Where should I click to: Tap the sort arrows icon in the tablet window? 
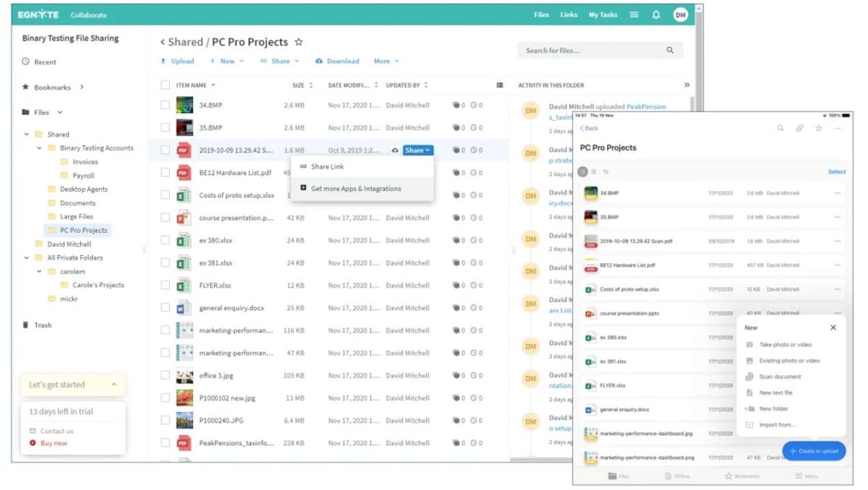[x=605, y=172]
